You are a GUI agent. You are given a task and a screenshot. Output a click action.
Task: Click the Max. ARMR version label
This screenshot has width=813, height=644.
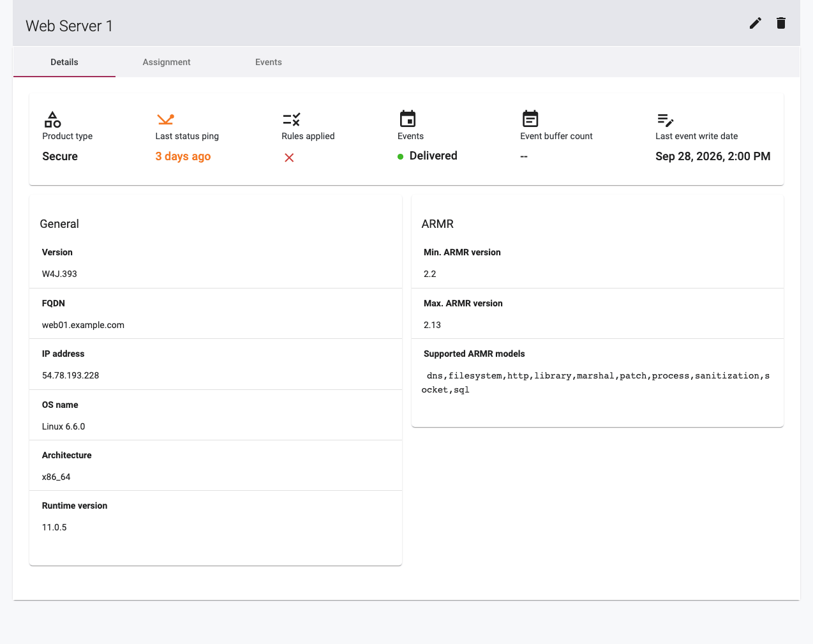(463, 303)
